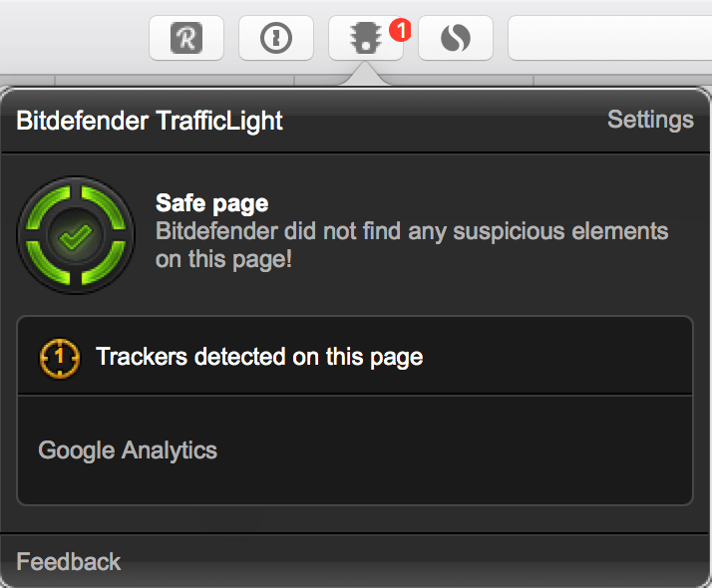Click the popup's arrow pointer under the toolbar
This screenshot has width=712, height=588.
point(365,78)
